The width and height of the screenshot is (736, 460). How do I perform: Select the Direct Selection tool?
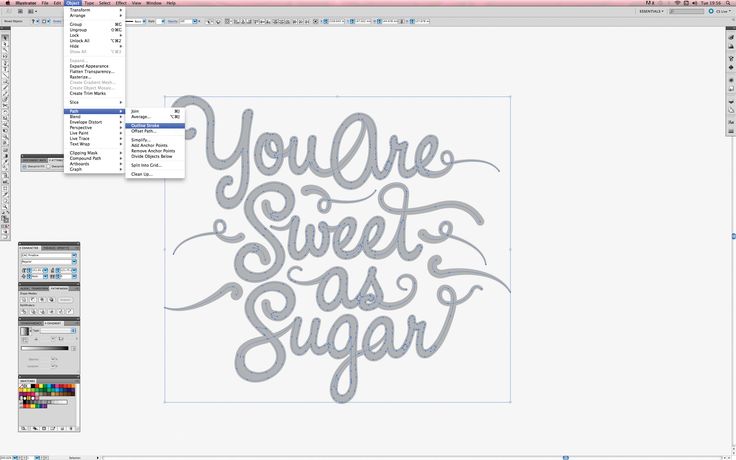(x=5, y=44)
